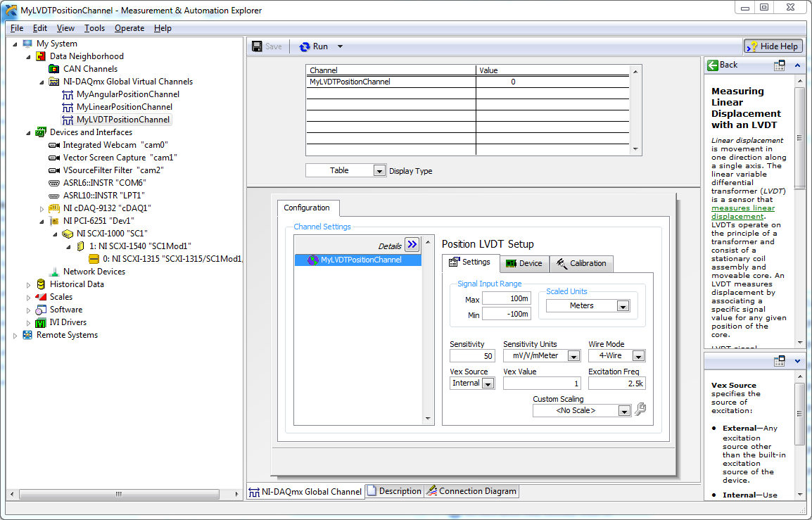The image size is (812, 520).
Task: Click the Vex Value field
Action: [542, 383]
